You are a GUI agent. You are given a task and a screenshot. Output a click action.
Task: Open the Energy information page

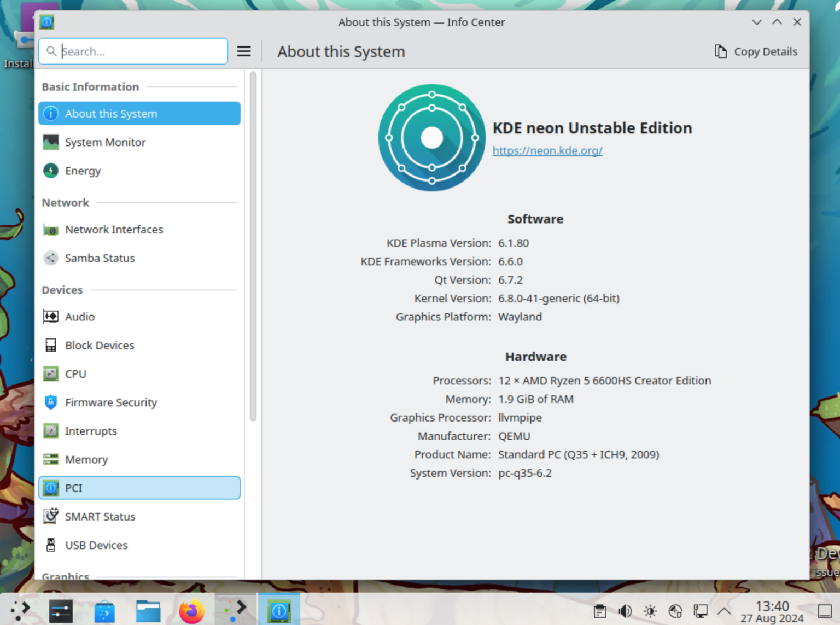click(83, 171)
